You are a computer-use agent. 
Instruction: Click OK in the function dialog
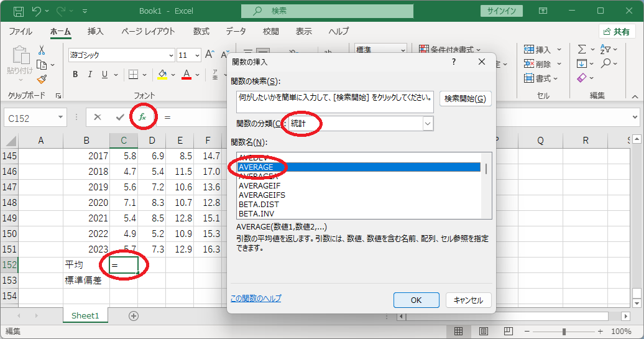click(x=416, y=300)
